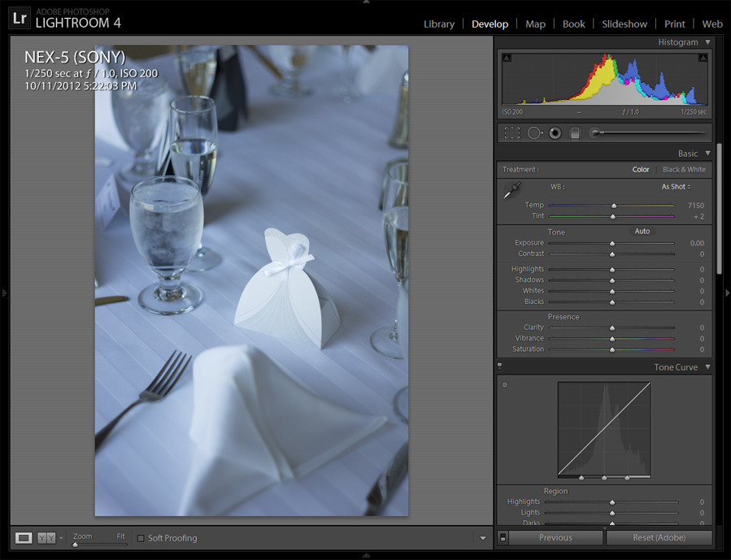Switch to the Library module
The image size is (731, 560).
[x=439, y=24]
